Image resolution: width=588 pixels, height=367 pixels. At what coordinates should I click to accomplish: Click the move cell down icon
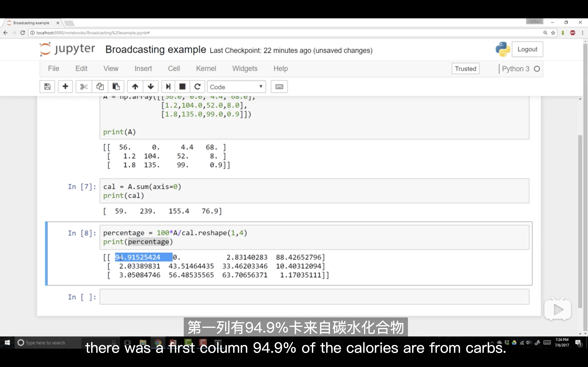(x=151, y=87)
